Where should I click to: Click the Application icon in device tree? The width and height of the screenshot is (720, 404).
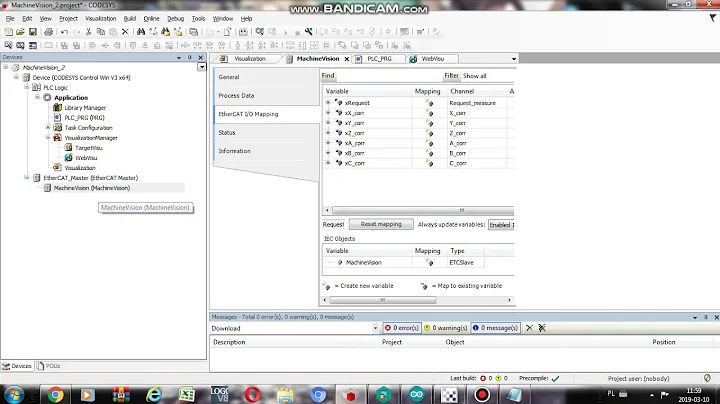pyautogui.click(x=47, y=97)
